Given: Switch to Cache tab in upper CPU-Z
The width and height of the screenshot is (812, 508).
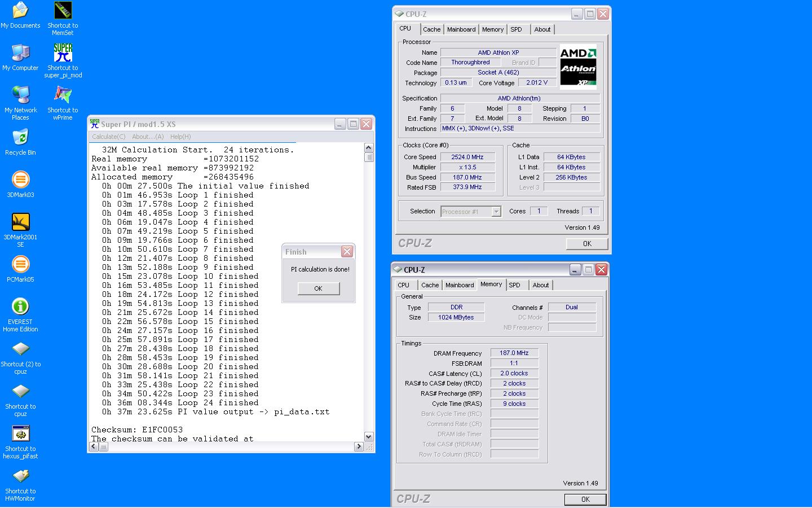Looking at the screenshot, I should coord(432,29).
